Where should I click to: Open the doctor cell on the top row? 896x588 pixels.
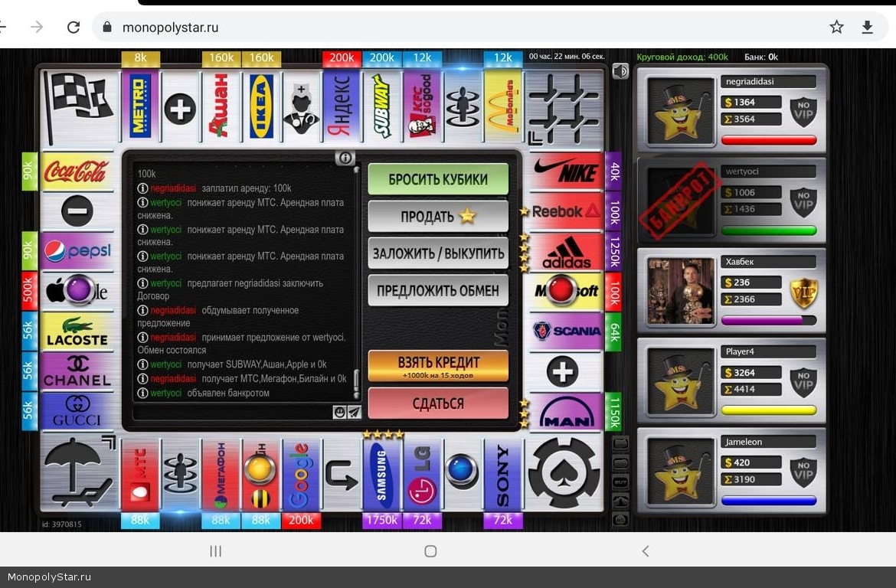click(301, 106)
